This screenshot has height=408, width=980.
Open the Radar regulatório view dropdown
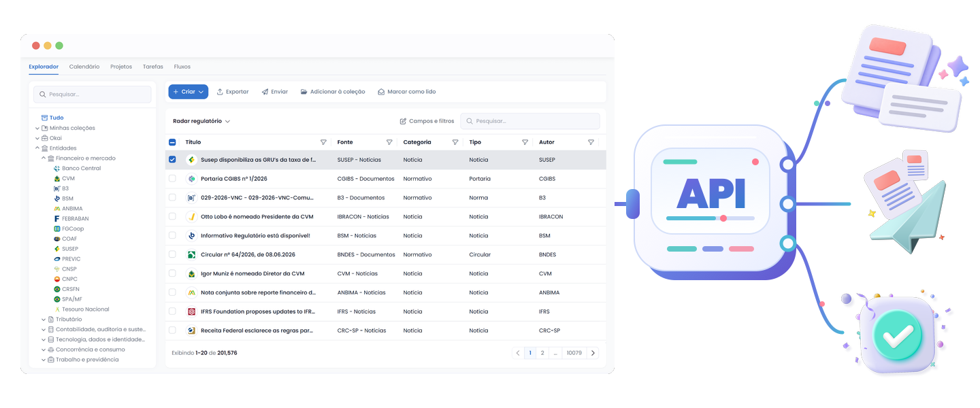tap(201, 121)
